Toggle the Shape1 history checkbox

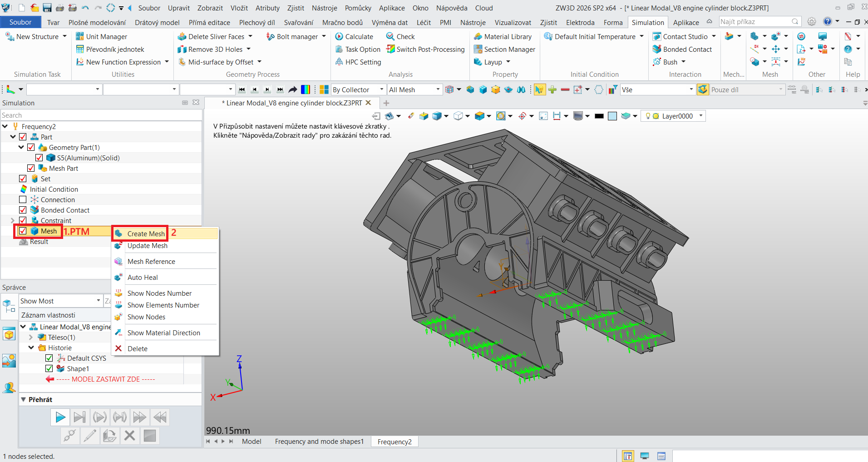(x=49, y=368)
